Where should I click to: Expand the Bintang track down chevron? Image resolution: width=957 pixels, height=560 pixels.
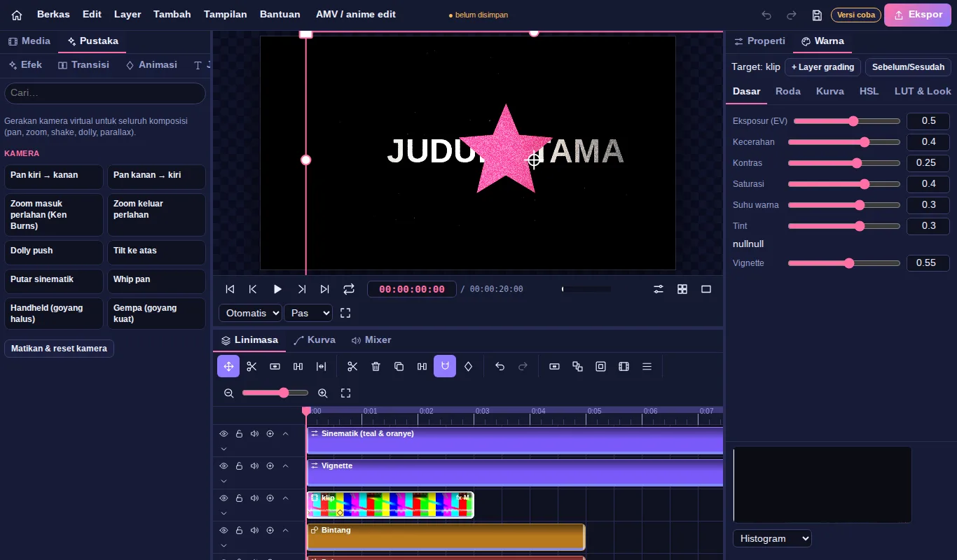223,545
